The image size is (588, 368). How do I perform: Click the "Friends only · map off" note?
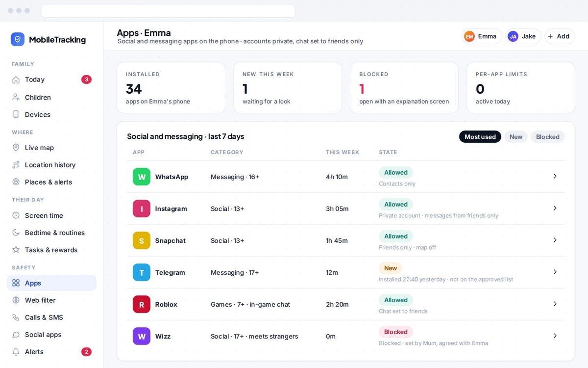click(x=407, y=247)
